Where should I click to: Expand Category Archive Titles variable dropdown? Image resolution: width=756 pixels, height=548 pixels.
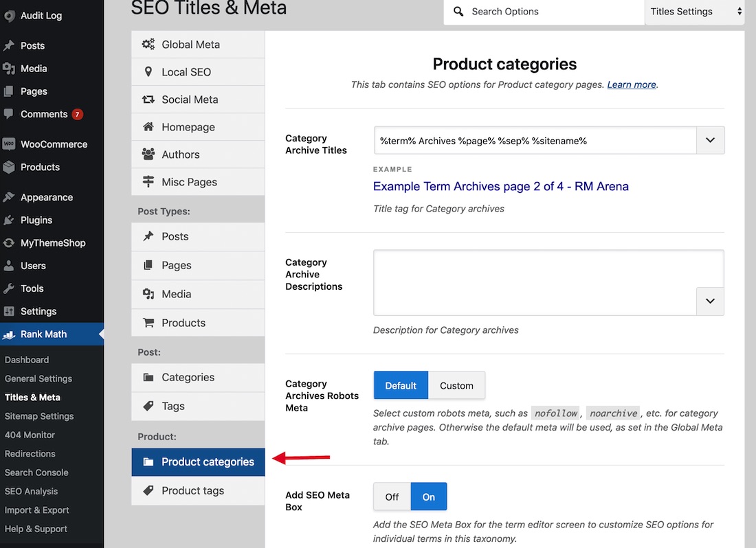coord(710,140)
